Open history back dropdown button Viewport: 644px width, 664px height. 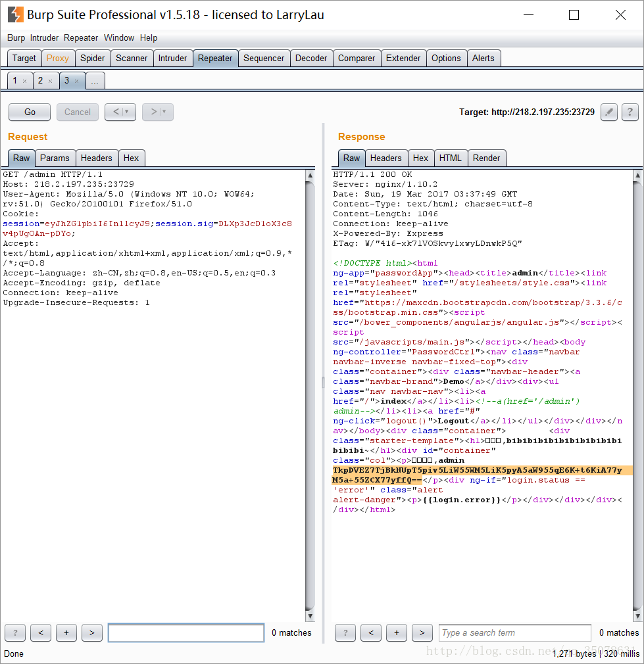pyautogui.click(x=120, y=112)
